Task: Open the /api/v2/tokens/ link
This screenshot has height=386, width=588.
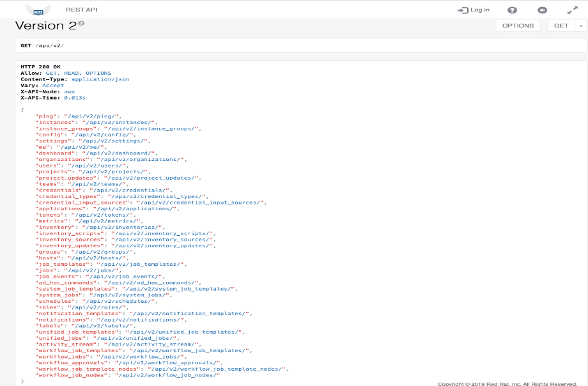Action: pyautogui.click(x=102, y=215)
